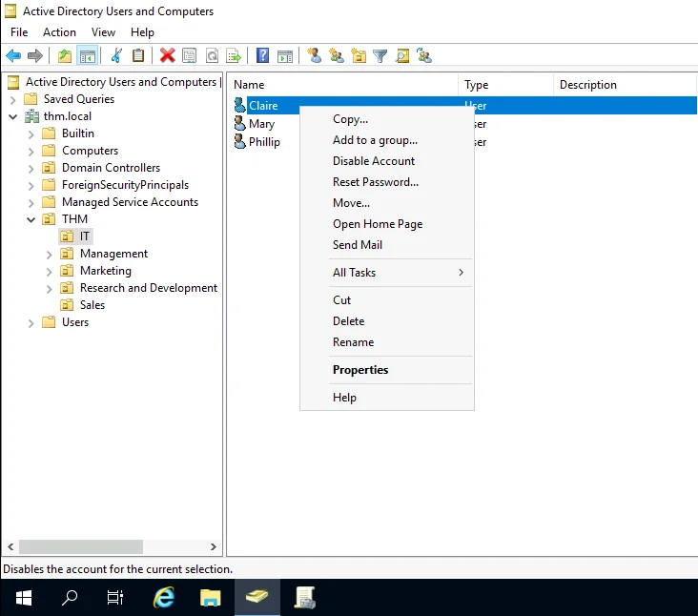Open Help with the blue question-mark icon
This screenshot has height=616, width=698.
(262, 55)
